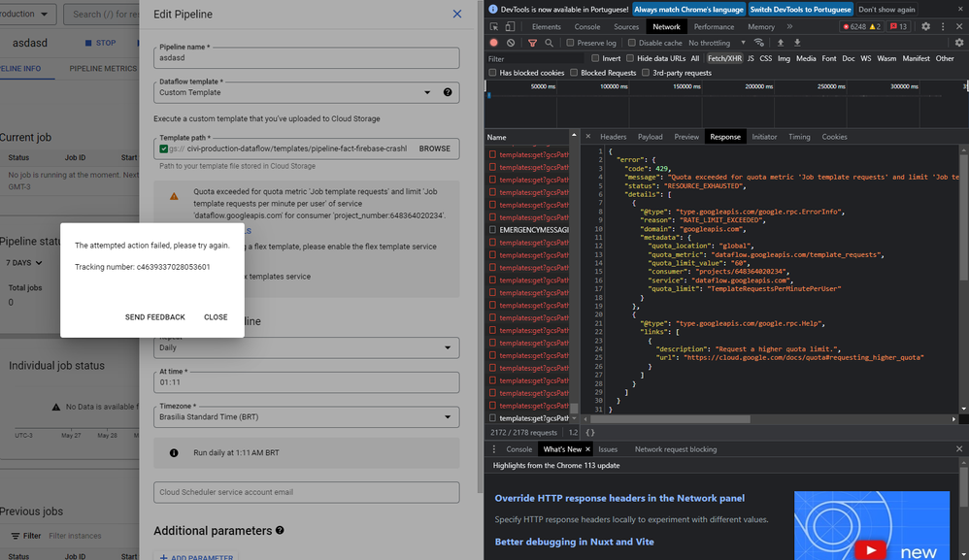
Task: Open help icon beside Dataflow template
Action: [448, 92]
